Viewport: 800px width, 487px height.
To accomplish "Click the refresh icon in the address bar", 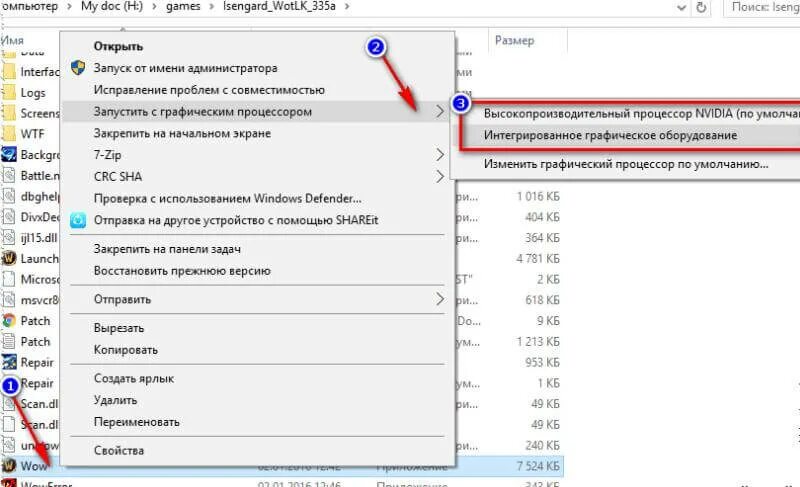I will tap(702, 7).
